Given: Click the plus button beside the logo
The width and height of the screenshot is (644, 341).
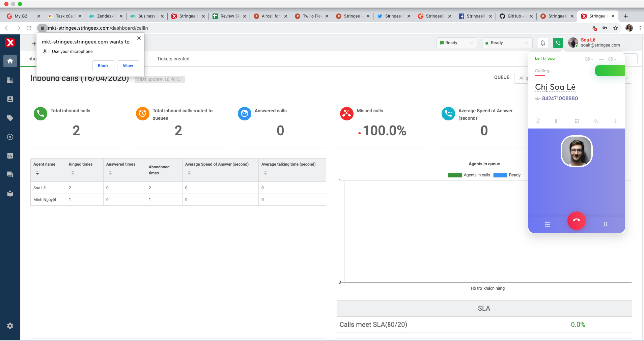Looking at the screenshot, I should click(x=34, y=44).
